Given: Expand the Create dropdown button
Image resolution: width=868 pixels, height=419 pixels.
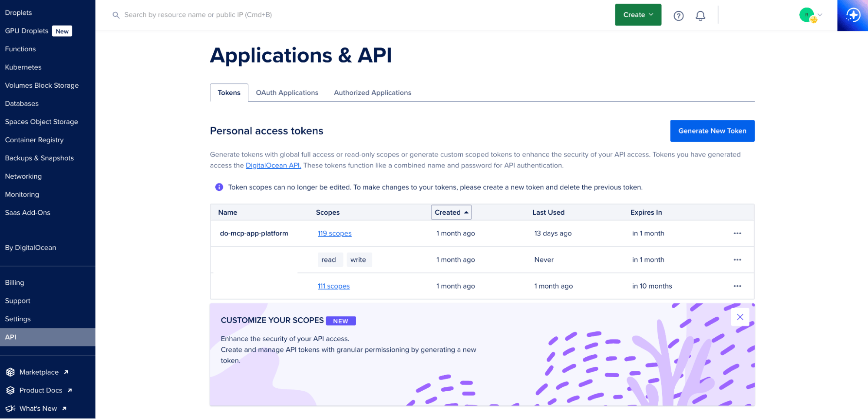Looking at the screenshot, I should click(x=638, y=15).
